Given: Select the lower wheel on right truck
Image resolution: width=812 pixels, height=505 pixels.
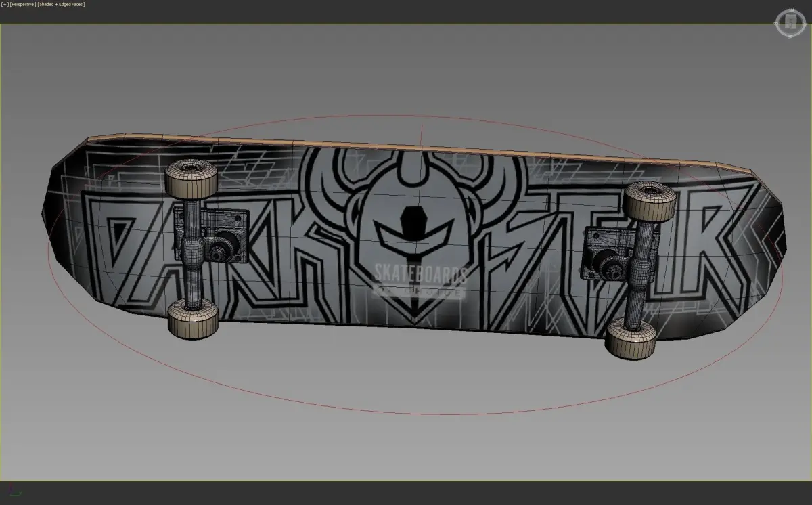Looking at the screenshot, I should tap(631, 338).
